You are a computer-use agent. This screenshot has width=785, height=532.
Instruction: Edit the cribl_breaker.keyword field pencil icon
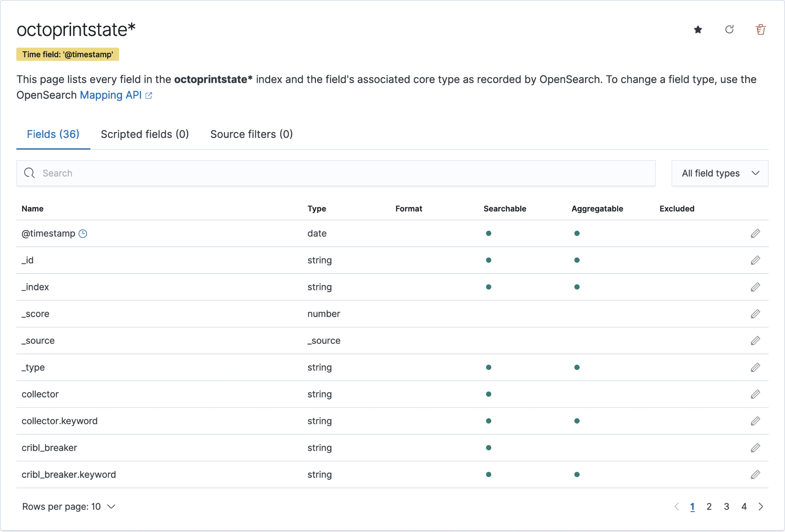(x=755, y=475)
